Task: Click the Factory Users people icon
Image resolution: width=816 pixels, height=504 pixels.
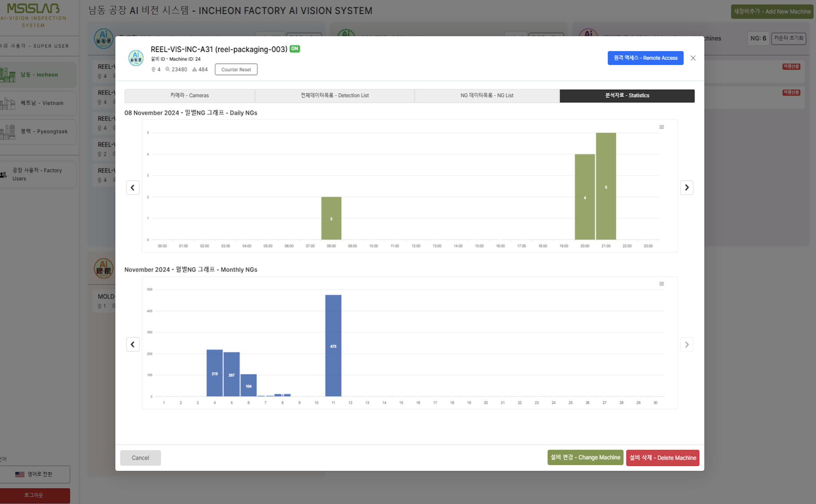Action: [3, 175]
